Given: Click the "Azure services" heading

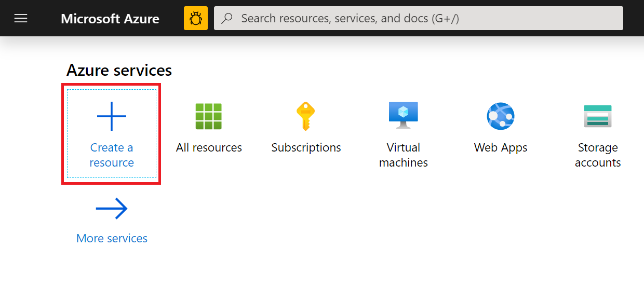Looking at the screenshot, I should (x=119, y=71).
